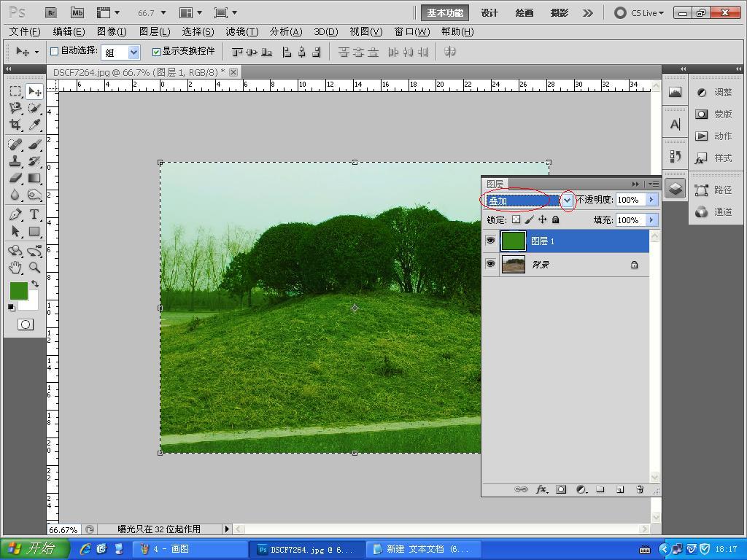Select the Brush tool
The image size is (747, 560).
click(34, 144)
